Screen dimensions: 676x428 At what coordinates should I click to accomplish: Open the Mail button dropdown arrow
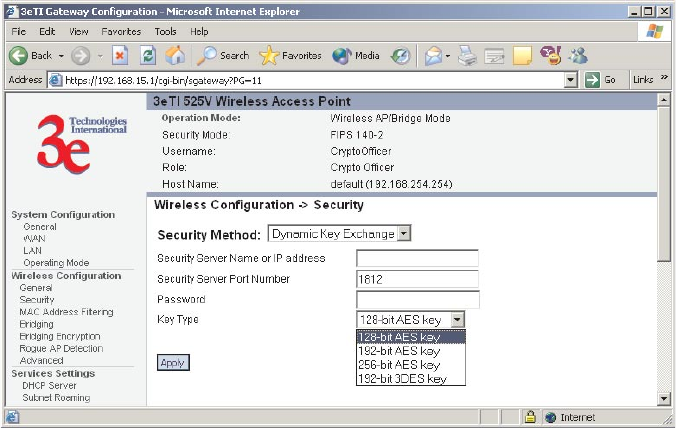tap(448, 56)
